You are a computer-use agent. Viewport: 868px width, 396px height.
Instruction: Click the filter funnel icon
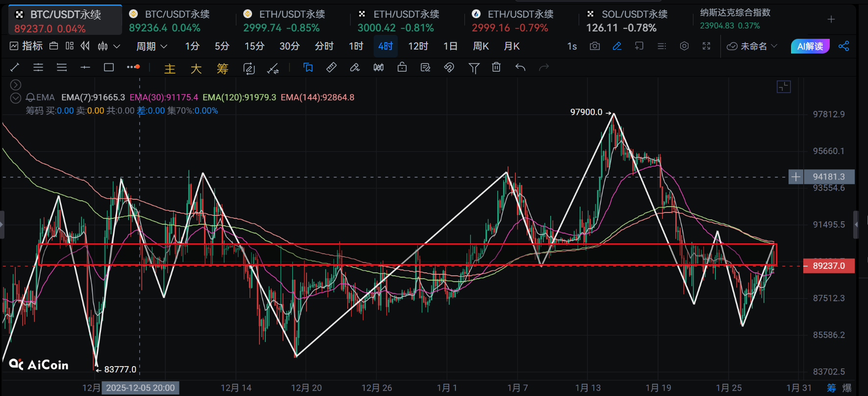point(474,68)
